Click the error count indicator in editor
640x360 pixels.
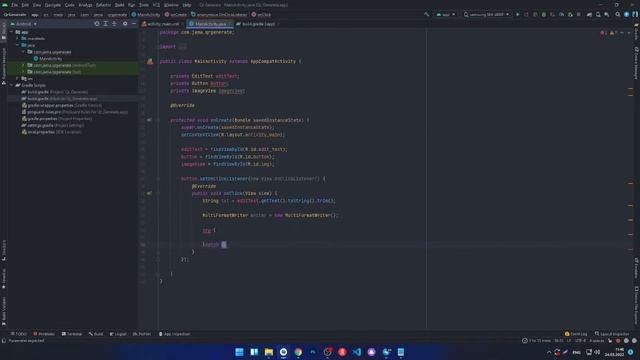click(604, 33)
